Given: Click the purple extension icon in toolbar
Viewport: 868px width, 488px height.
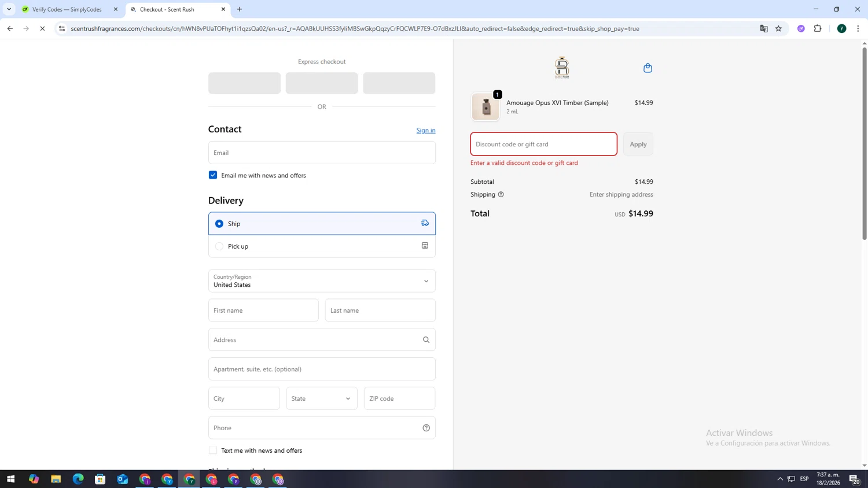Looking at the screenshot, I should (x=801, y=28).
